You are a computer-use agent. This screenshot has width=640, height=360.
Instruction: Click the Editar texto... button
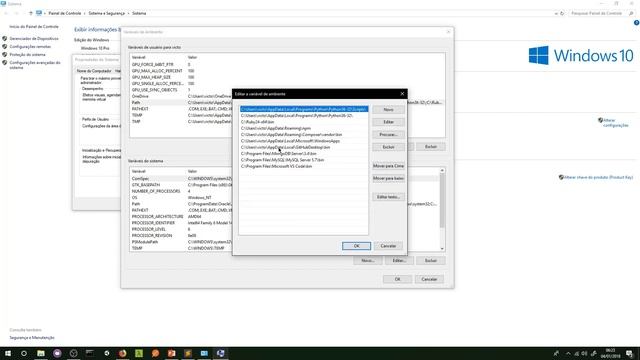click(x=389, y=197)
